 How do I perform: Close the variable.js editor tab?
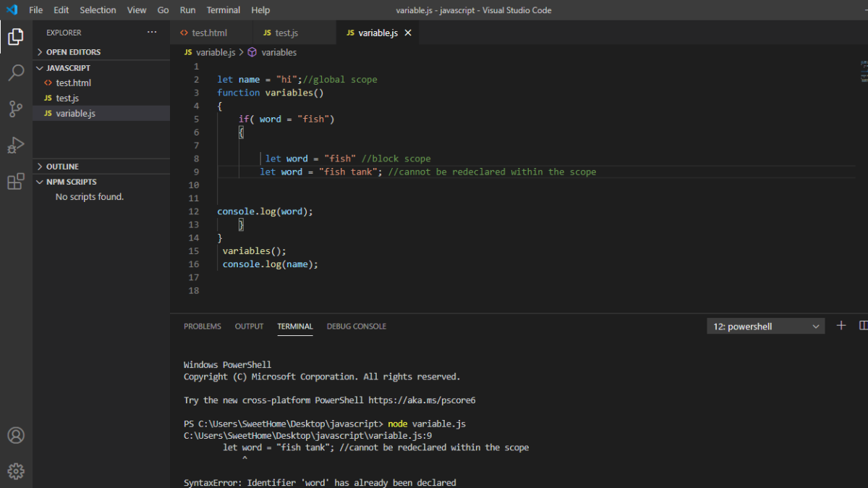(x=407, y=32)
